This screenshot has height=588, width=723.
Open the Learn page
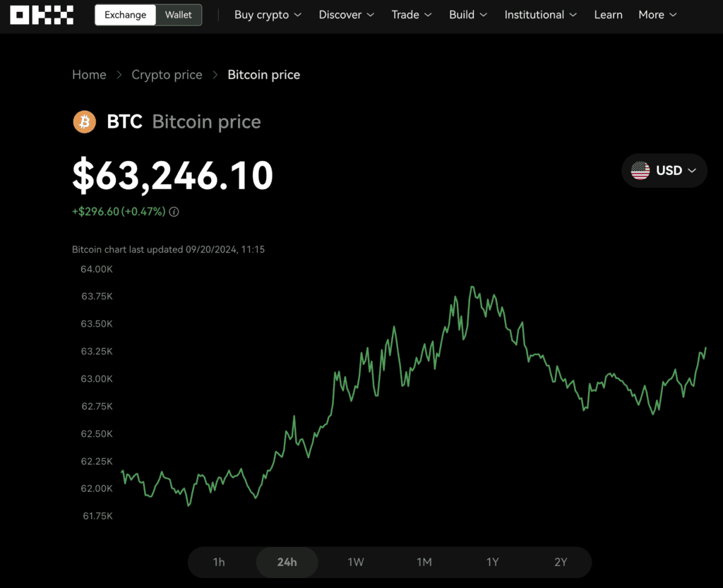[608, 15]
